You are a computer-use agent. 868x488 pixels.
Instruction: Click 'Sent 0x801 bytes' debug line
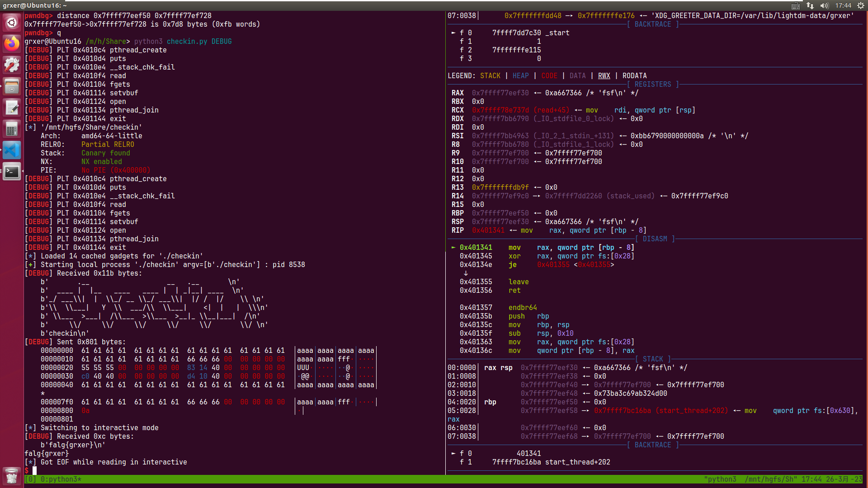(75, 342)
